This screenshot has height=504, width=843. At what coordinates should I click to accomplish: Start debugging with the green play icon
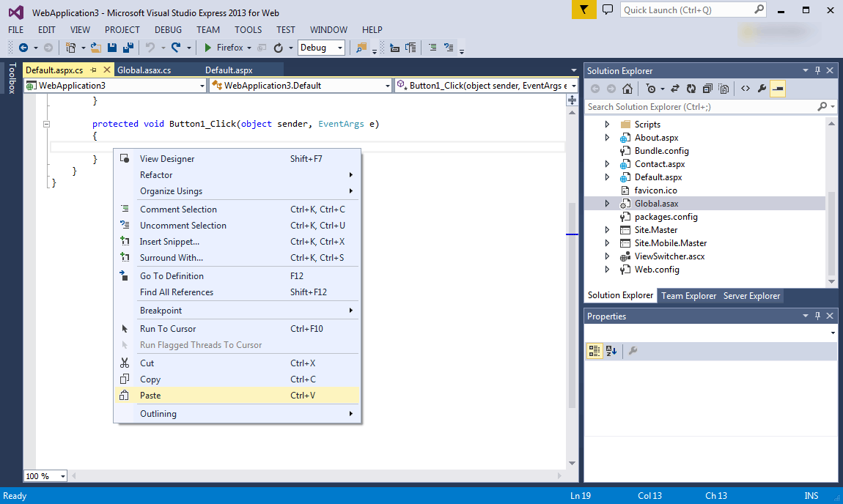coord(208,48)
